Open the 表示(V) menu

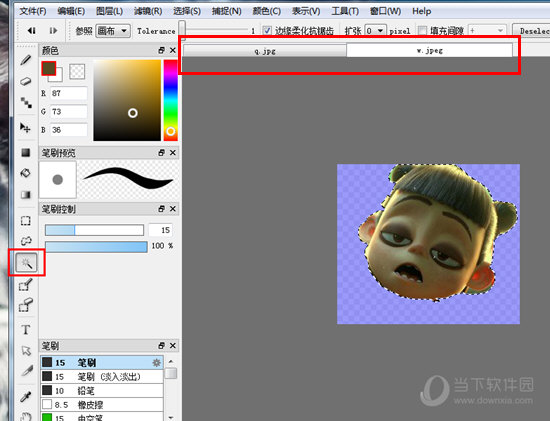306,11
